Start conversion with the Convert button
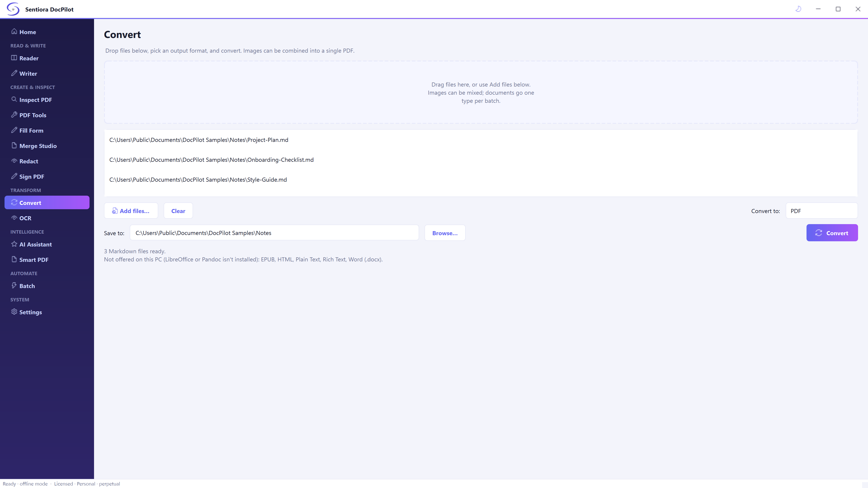868x488 pixels. (x=832, y=233)
